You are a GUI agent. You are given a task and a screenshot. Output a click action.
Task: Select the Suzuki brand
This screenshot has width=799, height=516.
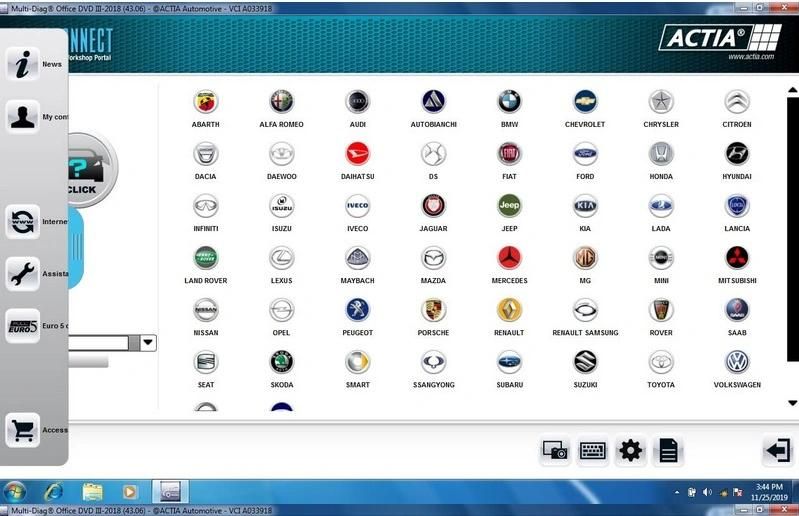coord(585,362)
